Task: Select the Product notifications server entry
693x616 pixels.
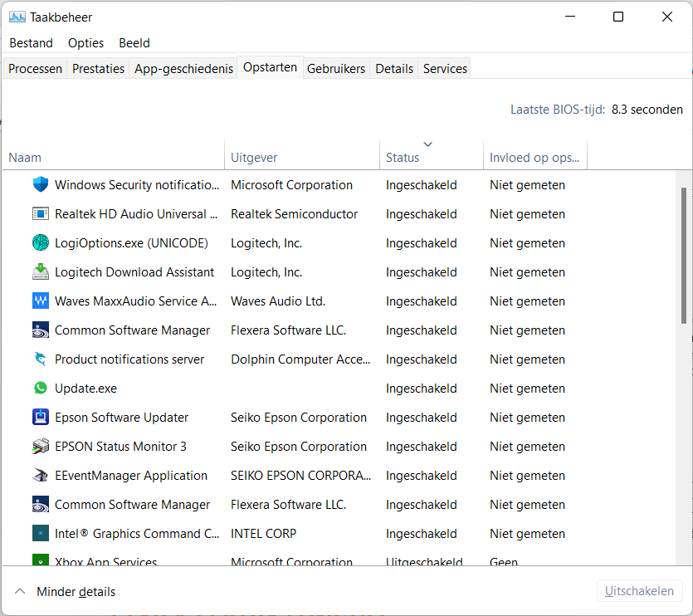Action: coord(129,359)
